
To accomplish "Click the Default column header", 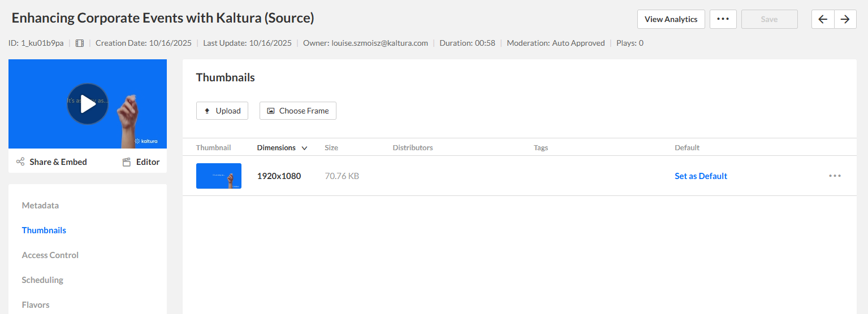I will [x=687, y=148].
